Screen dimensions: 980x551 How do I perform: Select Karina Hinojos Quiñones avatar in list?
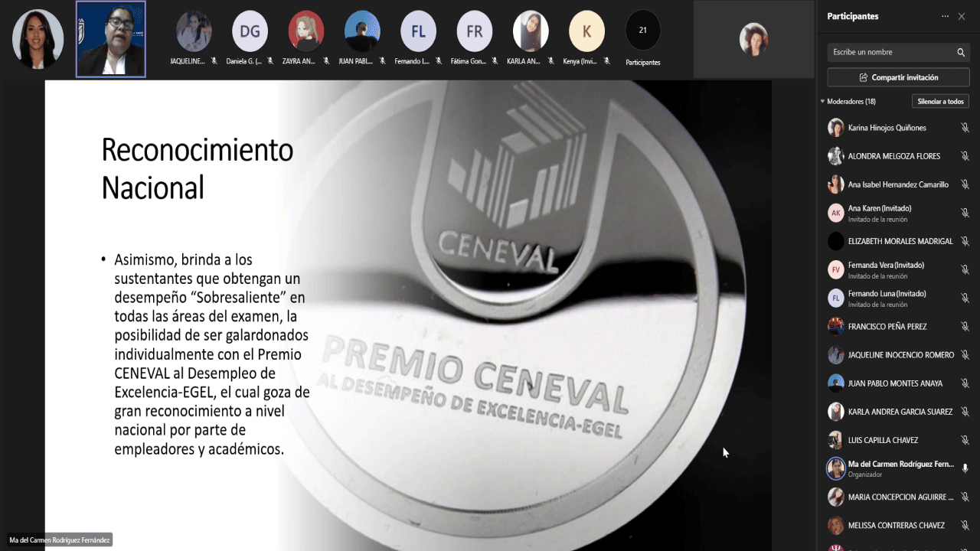click(836, 128)
